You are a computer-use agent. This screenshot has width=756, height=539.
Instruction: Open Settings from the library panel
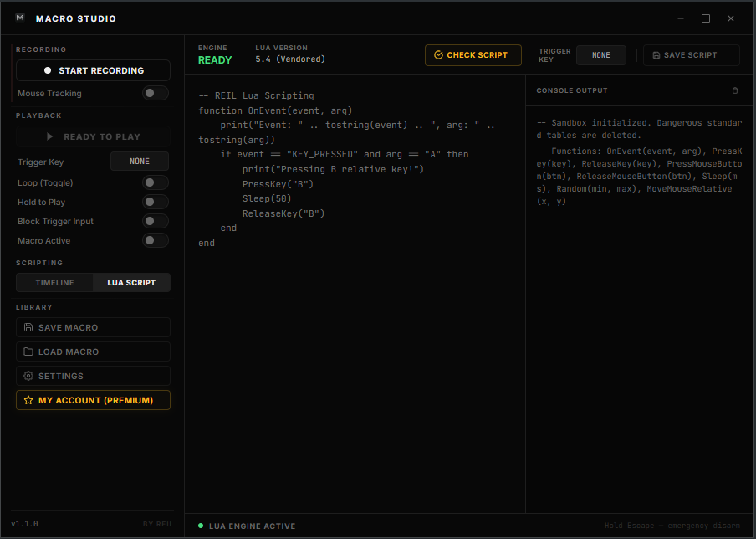click(93, 376)
